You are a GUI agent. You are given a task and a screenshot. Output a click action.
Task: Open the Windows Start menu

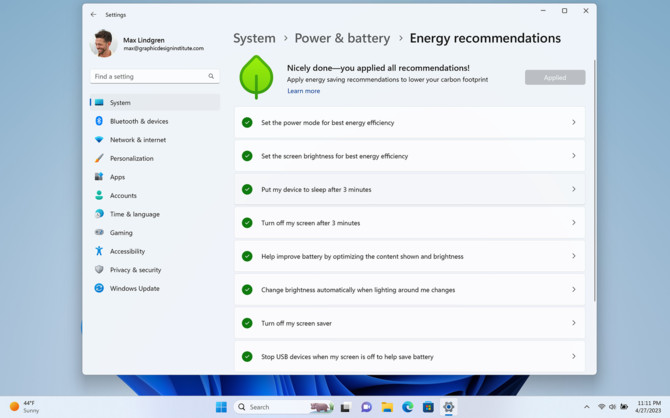[x=221, y=407]
